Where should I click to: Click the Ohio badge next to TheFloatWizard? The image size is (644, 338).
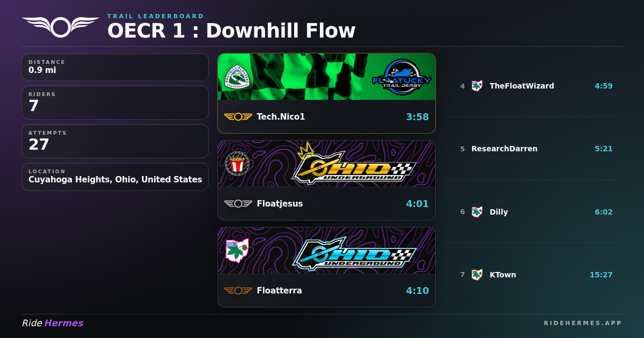pos(477,86)
